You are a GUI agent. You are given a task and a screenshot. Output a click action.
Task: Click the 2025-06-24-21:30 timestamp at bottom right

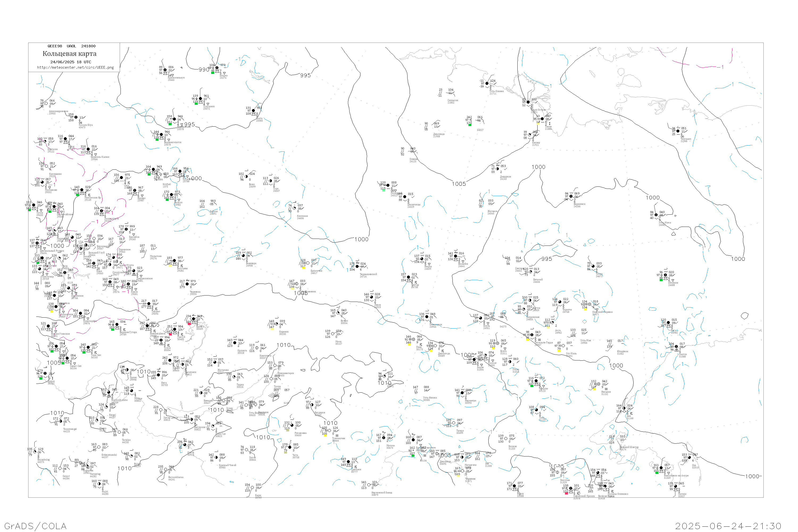(728, 526)
